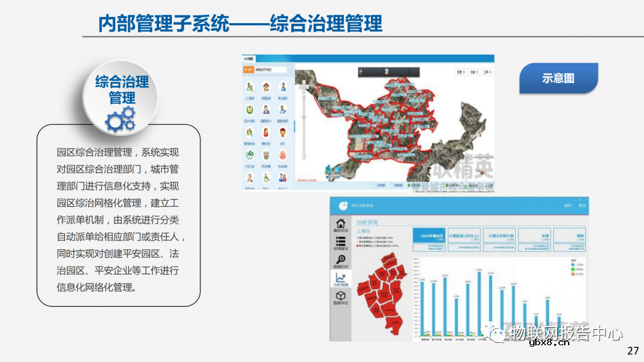This screenshot has width=644, height=362.
Task: Click the green legend swatch in bar chart
Action: pyautogui.click(x=573, y=269)
